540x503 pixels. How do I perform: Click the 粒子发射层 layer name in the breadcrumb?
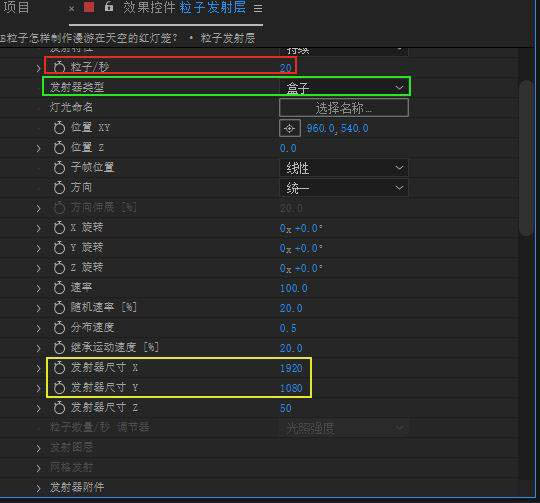point(227,38)
